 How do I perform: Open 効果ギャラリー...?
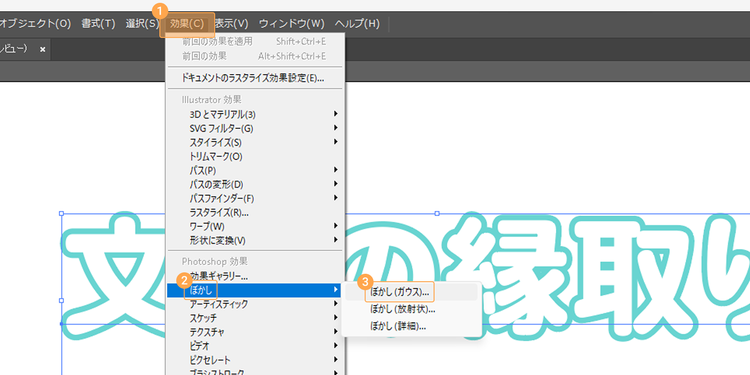click(254, 276)
